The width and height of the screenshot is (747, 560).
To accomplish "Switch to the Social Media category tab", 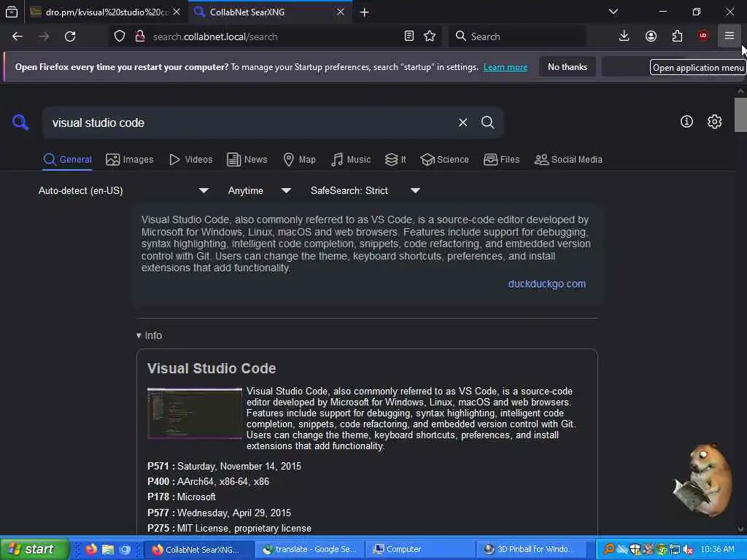I will point(568,160).
